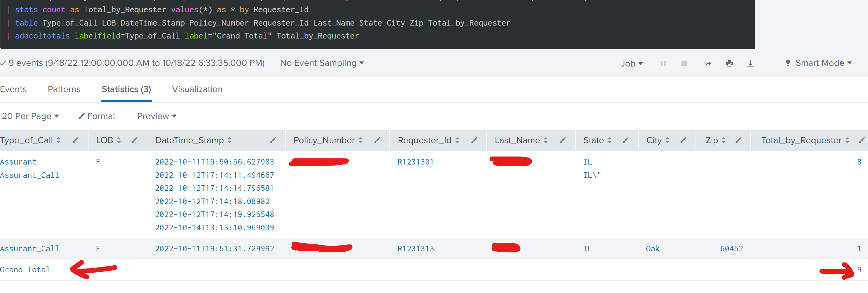
Task: Click pencil edit icon for Last_Name column
Action: pos(562,140)
